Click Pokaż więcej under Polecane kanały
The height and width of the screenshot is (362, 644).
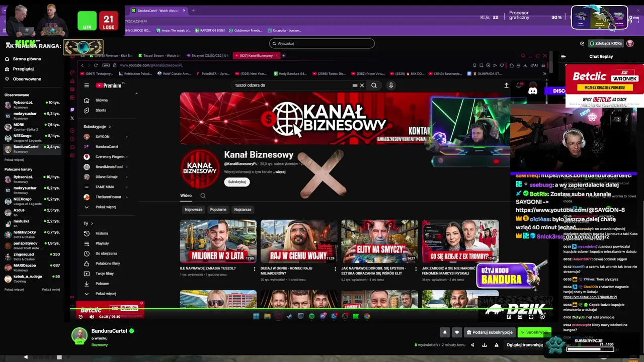tap(14, 290)
